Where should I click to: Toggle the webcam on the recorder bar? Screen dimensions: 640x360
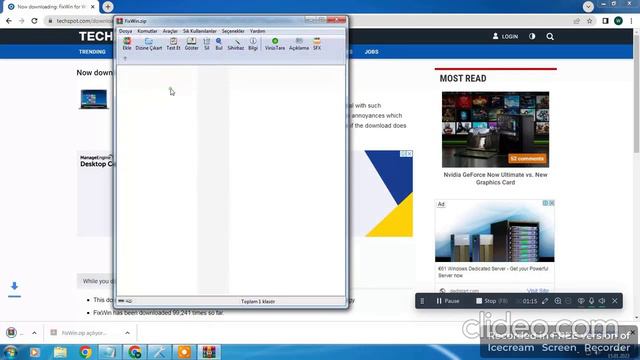coord(581,301)
